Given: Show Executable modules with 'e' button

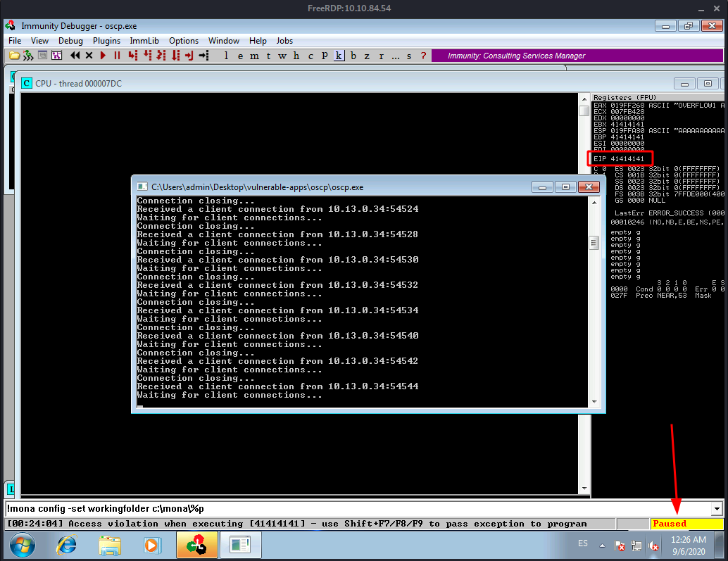Looking at the screenshot, I should click(x=240, y=56).
